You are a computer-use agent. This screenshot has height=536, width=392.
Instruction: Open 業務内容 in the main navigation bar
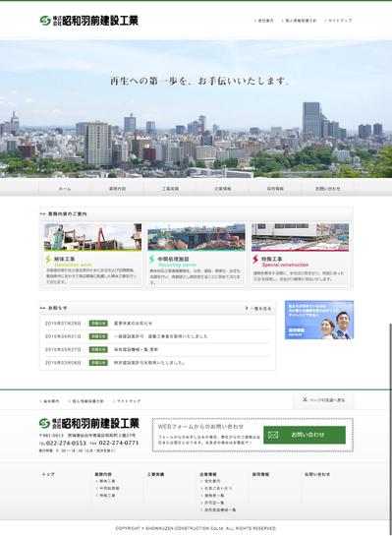point(118,189)
